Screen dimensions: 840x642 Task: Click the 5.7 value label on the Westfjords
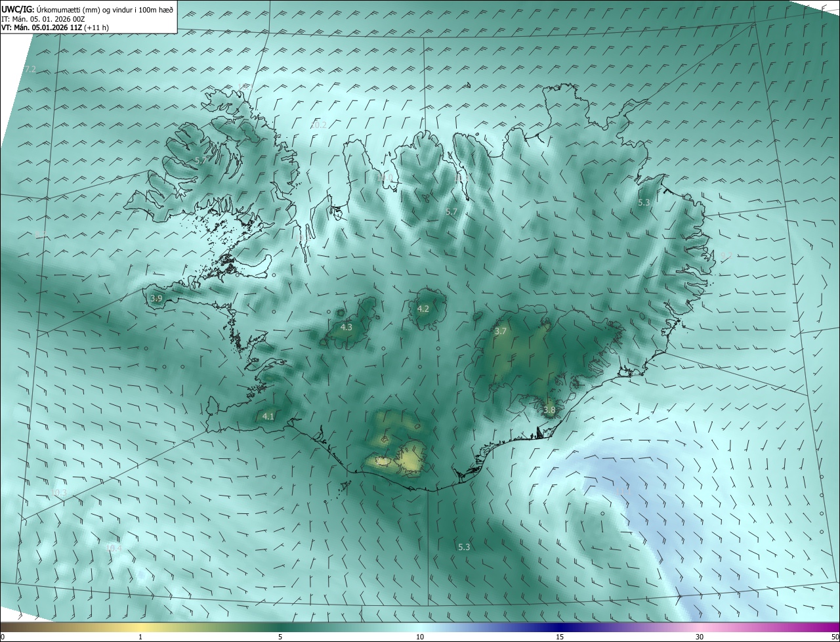tap(201, 160)
